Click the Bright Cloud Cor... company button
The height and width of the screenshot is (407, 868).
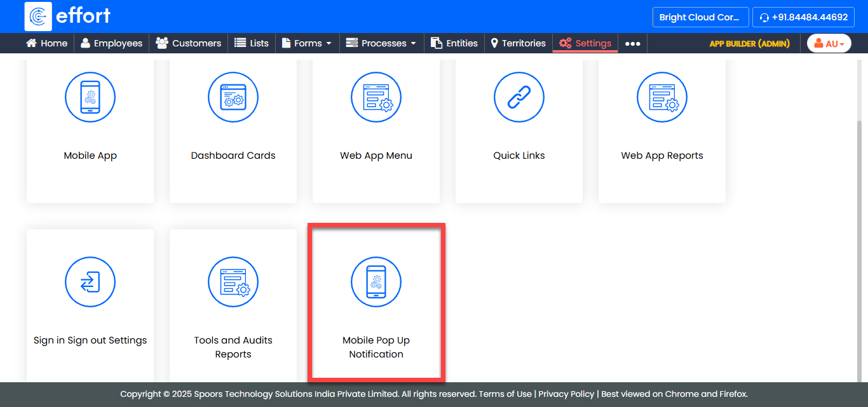point(700,17)
